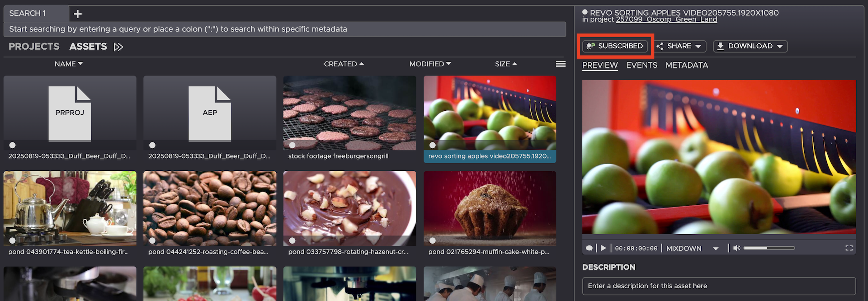Open the EVENTS tab
This screenshot has width=868, height=301.
pos(641,65)
